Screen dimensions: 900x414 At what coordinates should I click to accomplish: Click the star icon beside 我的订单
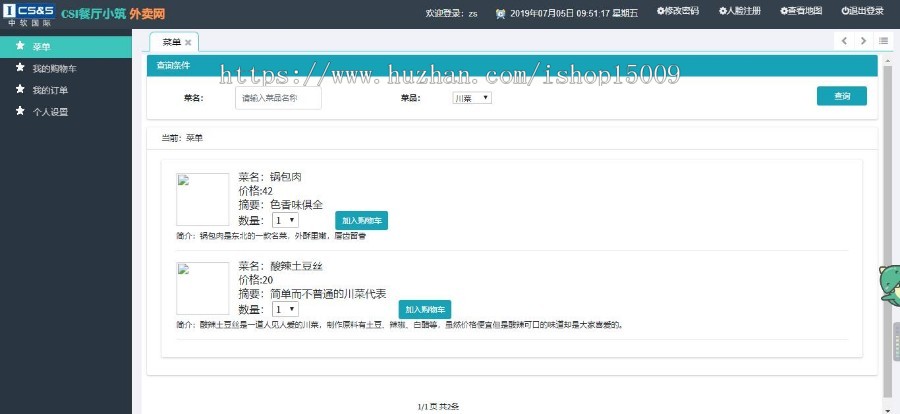20,90
